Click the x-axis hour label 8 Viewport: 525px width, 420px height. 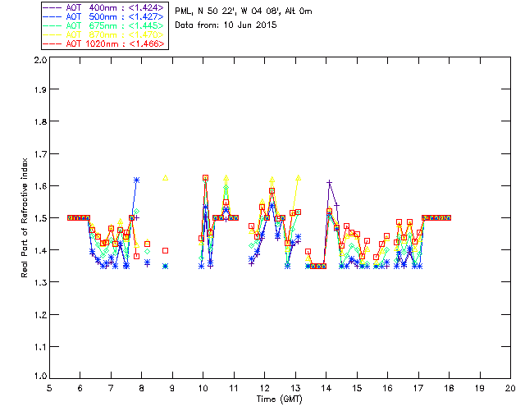[142, 388]
